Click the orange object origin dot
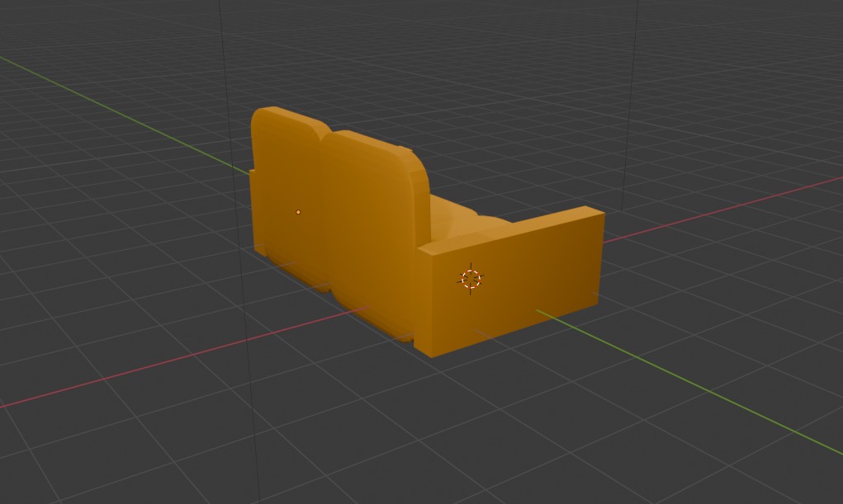Image resolution: width=843 pixels, height=504 pixels. [298, 212]
